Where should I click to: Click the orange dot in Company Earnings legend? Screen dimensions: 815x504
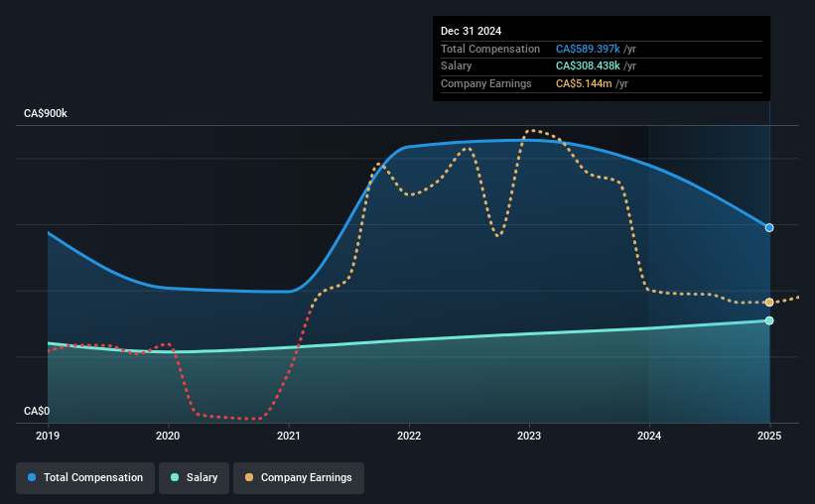(249, 477)
